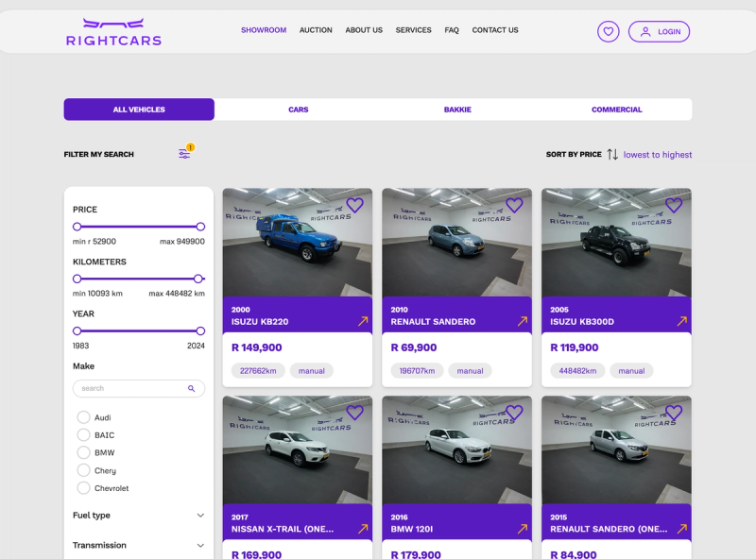Click the price slider maximum handle
Screen dimensions: 756x559
tap(200, 227)
